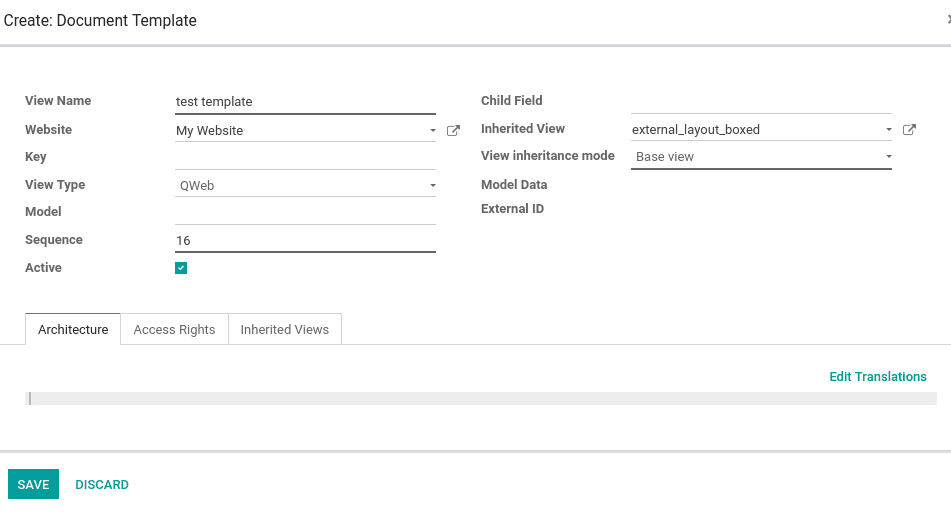Viewport: 951px width, 514px height.
Task: Expand the Website dropdown arrow
Action: 432,130
